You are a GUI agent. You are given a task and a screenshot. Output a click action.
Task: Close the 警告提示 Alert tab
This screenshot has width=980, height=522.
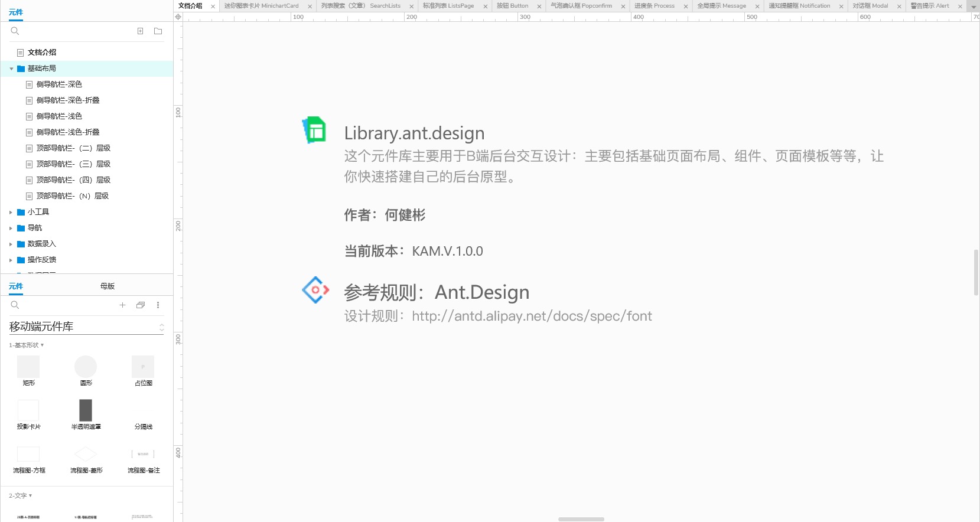point(959,6)
